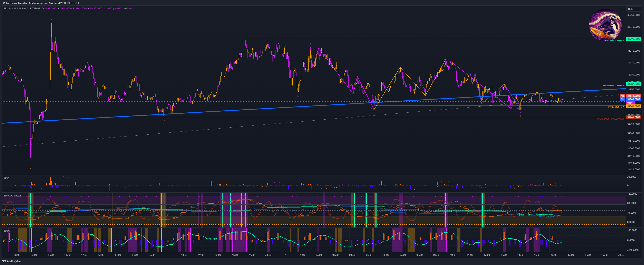Viewport: 644px width, 265px height.
Task: Select the 35290.0000 bullish validation price label
Action: point(634,39)
